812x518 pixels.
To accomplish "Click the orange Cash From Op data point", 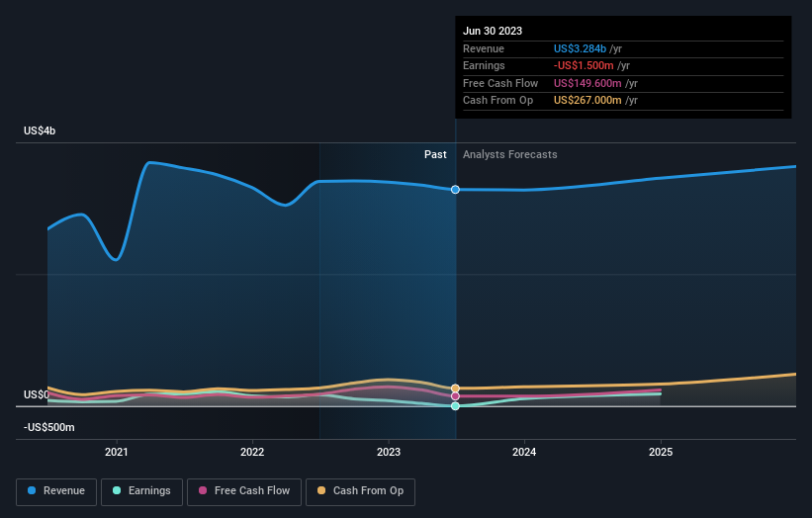I will tap(455, 388).
